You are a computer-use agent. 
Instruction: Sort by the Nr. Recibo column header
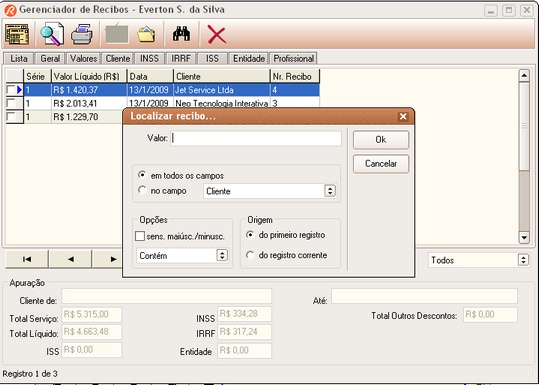[295, 76]
